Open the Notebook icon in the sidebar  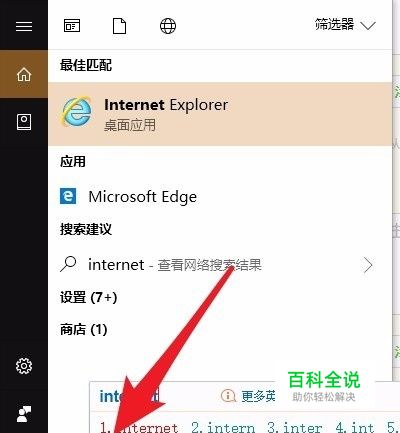(x=24, y=122)
